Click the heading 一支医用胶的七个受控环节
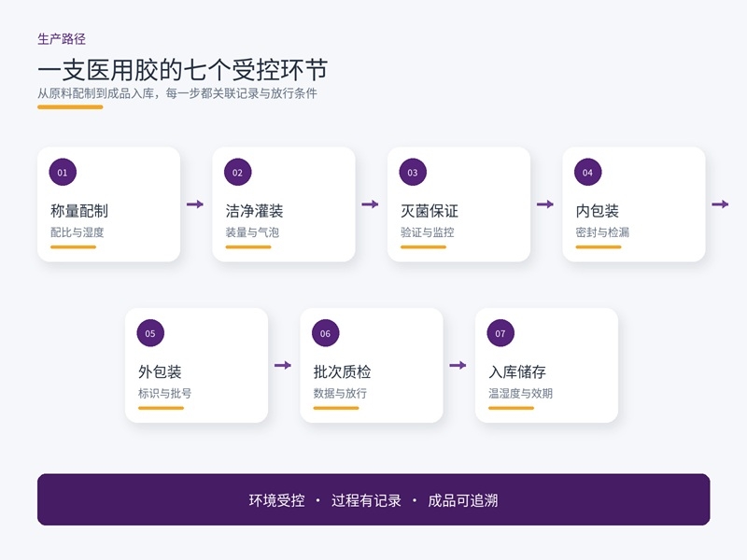Viewport: 747px width, 560px height. pyautogui.click(x=182, y=70)
